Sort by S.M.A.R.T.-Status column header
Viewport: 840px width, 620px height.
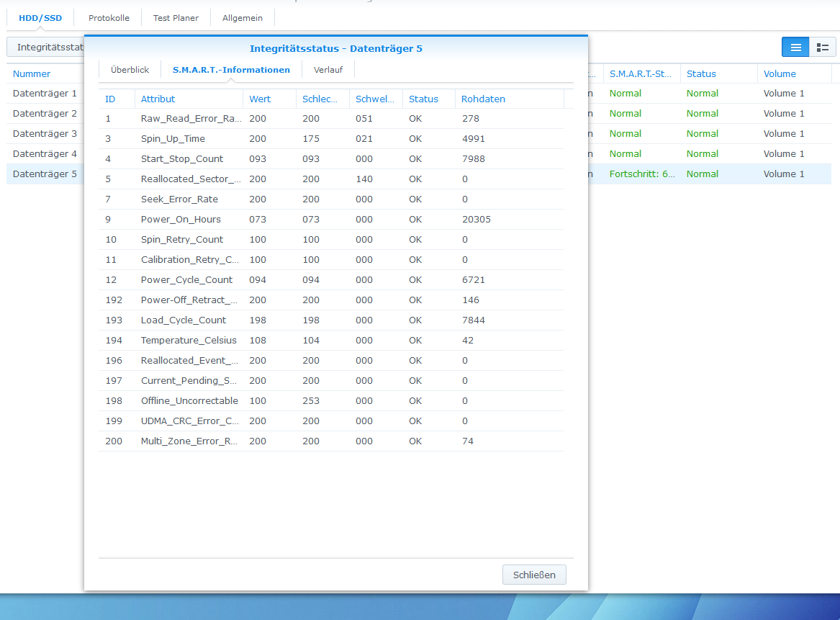[x=642, y=73]
